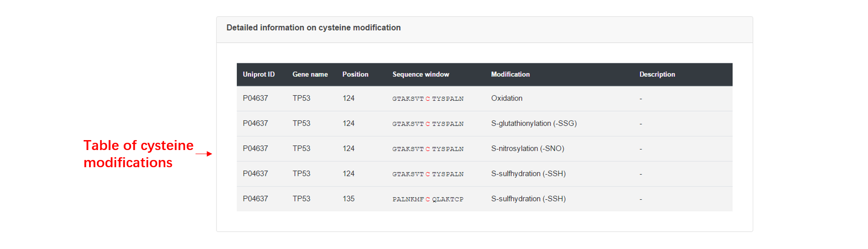Click the Modification column header
Image resolution: width=868 pixels, height=249 pixels.
(510, 75)
